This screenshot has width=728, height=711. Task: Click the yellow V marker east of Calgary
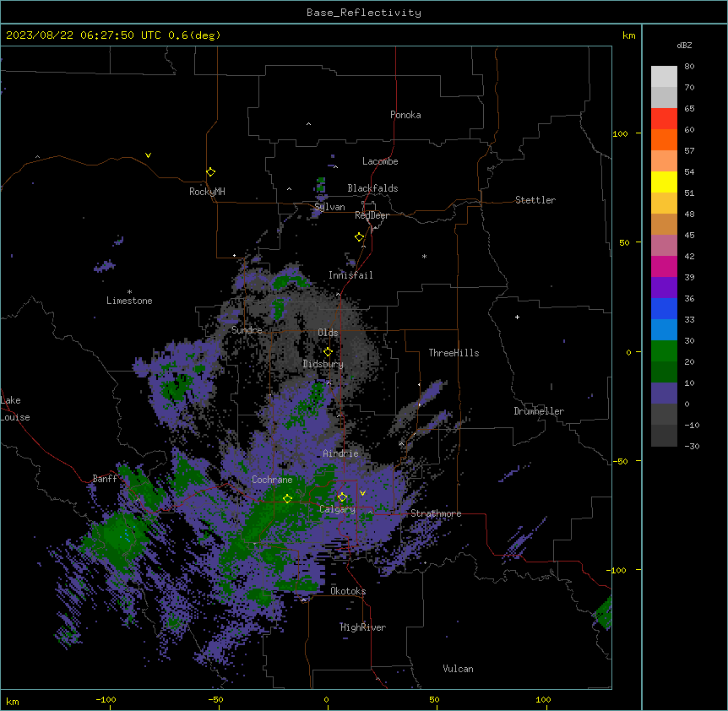(362, 493)
